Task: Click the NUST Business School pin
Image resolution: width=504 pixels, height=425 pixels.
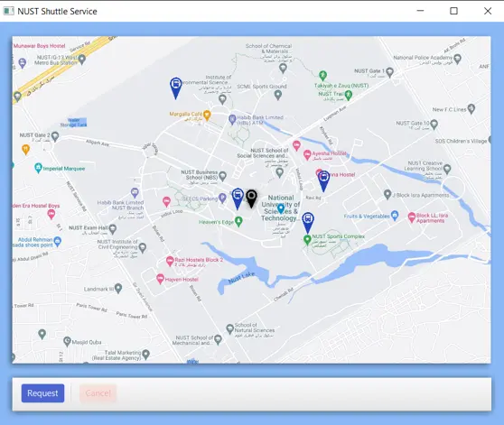Action: point(222,176)
